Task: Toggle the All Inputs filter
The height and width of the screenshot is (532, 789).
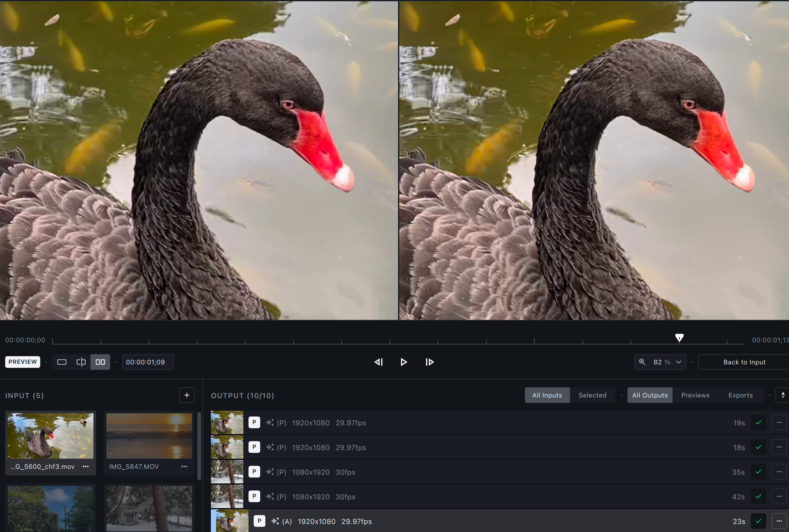Action: [547, 395]
